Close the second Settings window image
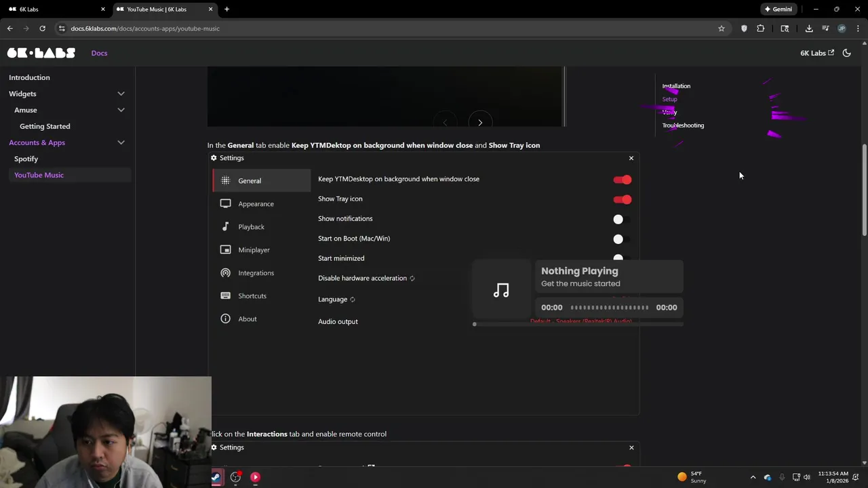Viewport: 868px width, 488px height. point(631,447)
